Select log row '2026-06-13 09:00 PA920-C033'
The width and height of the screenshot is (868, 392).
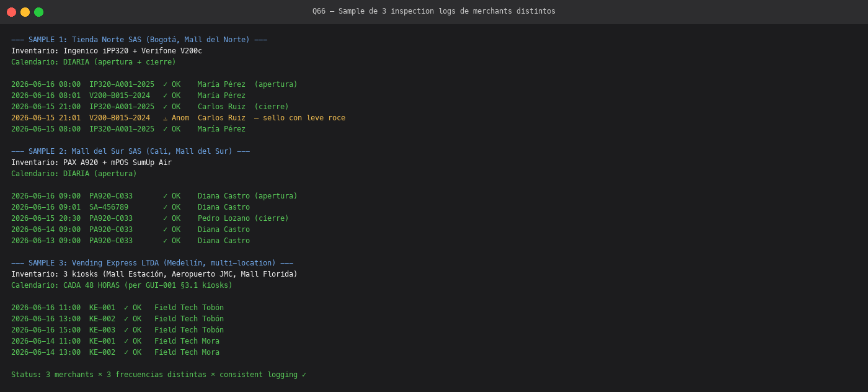(131, 241)
